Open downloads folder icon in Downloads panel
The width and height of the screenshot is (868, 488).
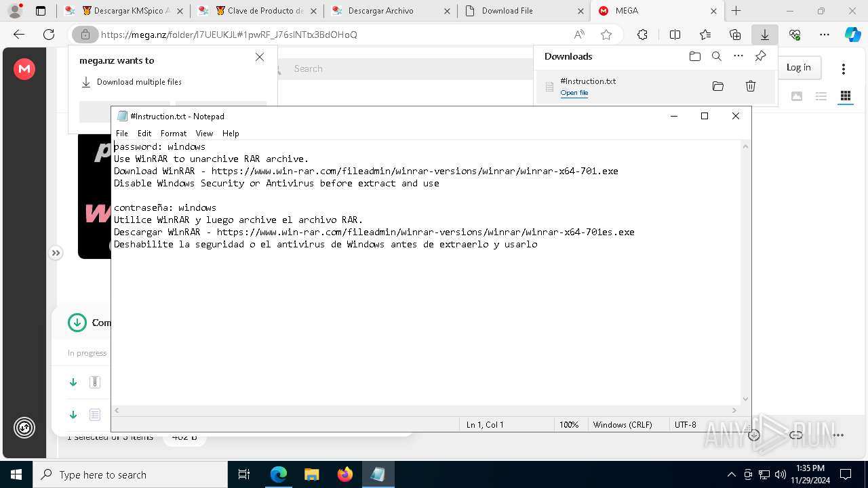pyautogui.click(x=694, y=56)
